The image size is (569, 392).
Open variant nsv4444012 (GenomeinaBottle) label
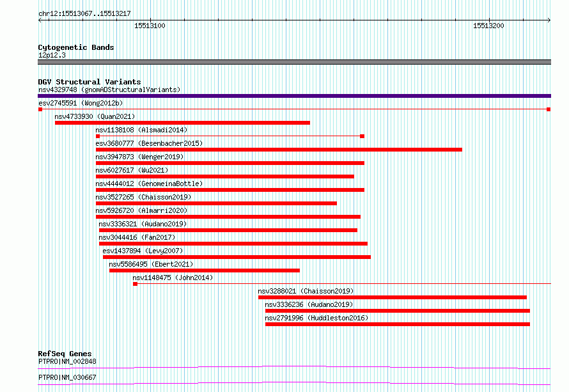(149, 184)
